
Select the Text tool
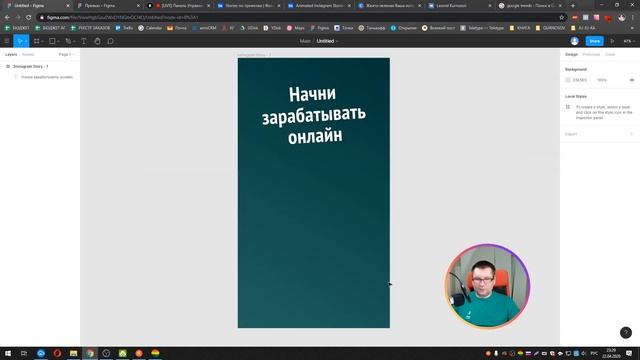84,41
